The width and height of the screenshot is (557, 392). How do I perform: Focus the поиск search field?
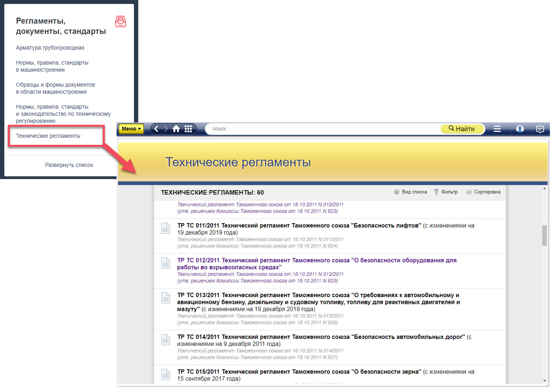(323, 129)
